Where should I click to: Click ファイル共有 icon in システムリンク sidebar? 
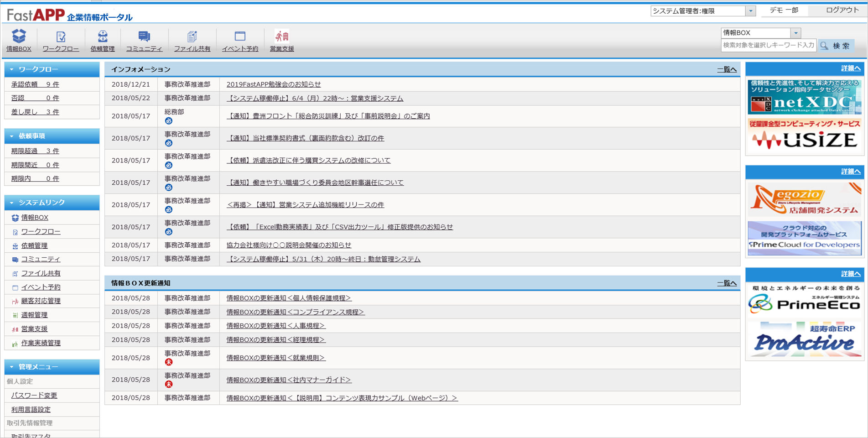point(15,274)
